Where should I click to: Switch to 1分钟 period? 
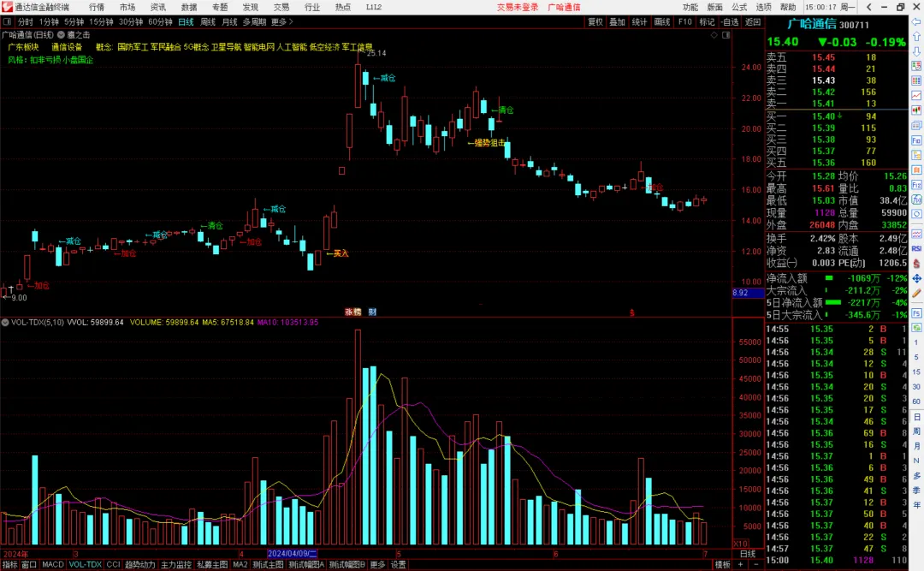[49, 21]
